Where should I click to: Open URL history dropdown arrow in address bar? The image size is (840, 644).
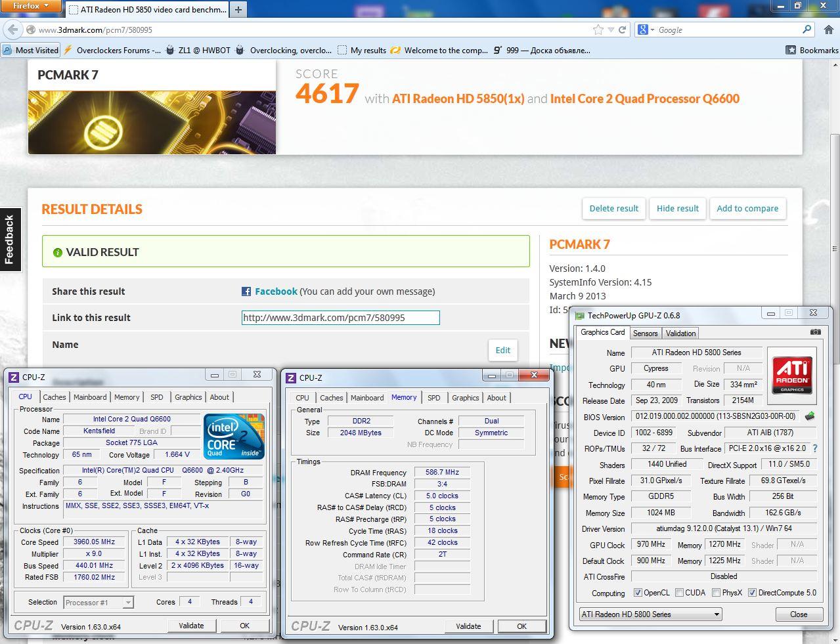click(611, 30)
